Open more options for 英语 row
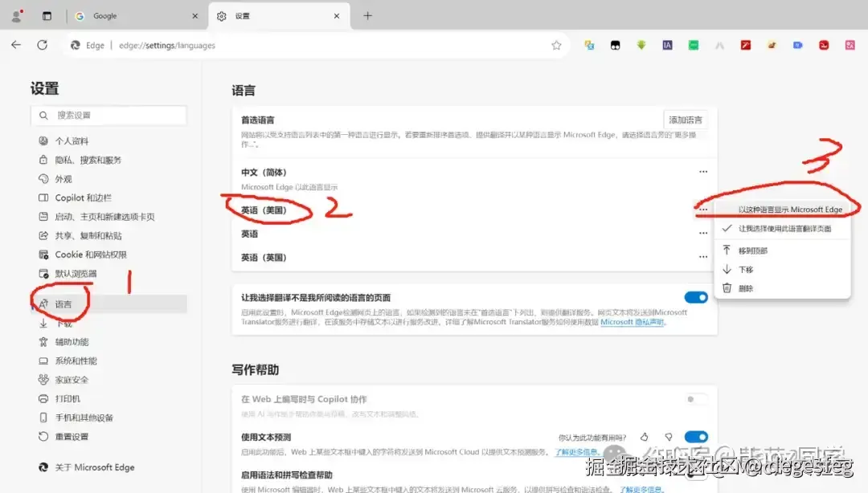Viewport: 868px width, 493px height. [703, 233]
